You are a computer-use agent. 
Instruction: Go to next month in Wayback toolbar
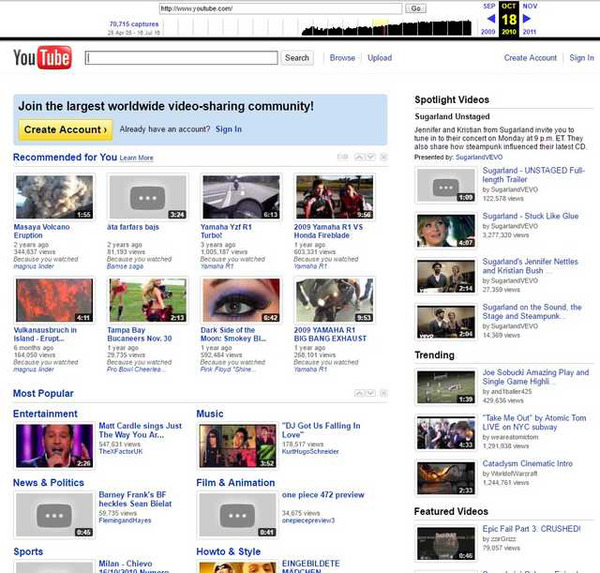(x=527, y=18)
